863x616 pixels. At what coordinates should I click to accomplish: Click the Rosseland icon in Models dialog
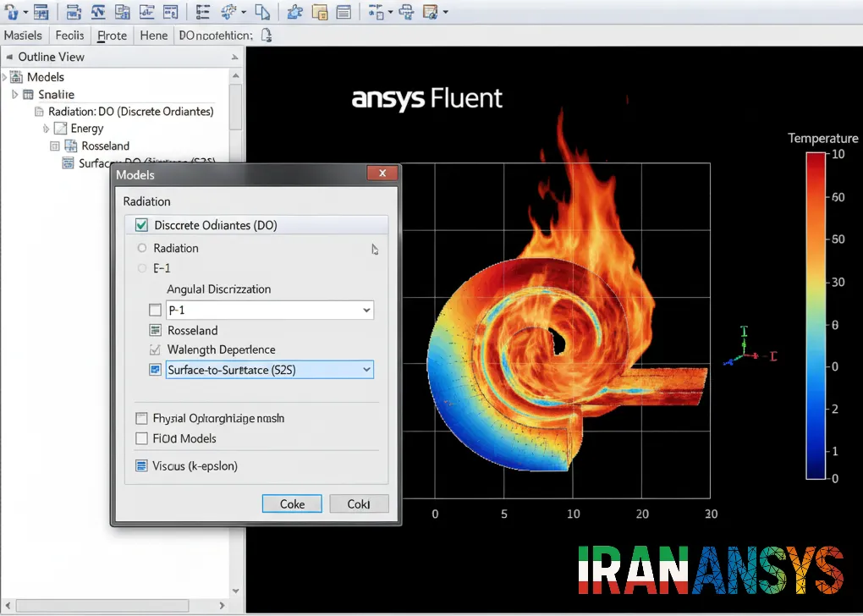155,330
